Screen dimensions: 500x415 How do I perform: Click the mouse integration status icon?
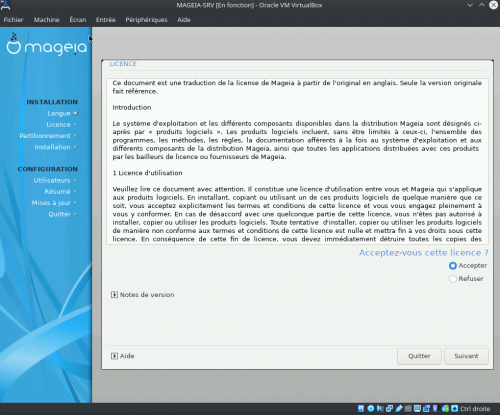(x=445, y=409)
